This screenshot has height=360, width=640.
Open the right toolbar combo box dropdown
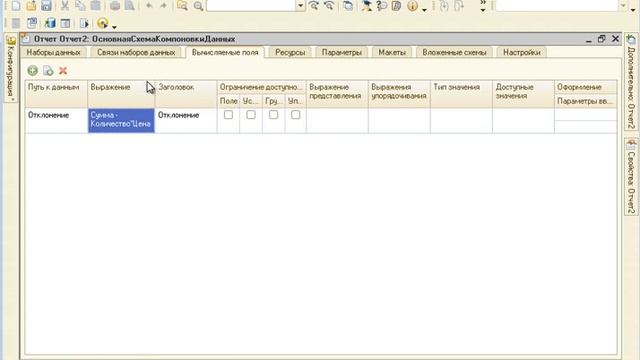pyautogui.click(x=623, y=5)
